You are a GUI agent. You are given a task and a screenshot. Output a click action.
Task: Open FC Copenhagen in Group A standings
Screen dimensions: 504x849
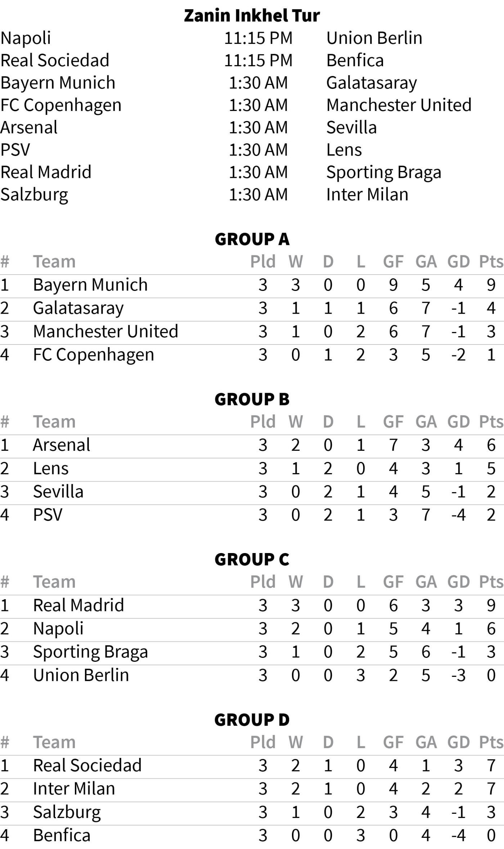pos(93,355)
